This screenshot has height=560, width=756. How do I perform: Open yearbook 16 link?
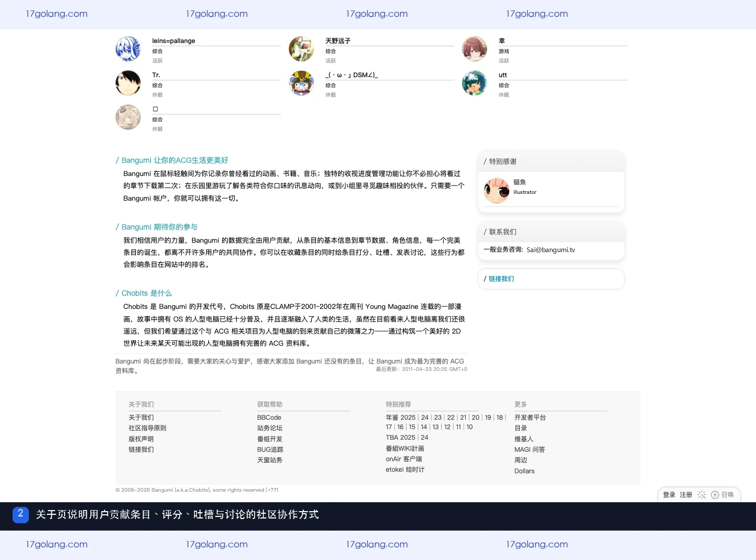pyautogui.click(x=401, y=427)
